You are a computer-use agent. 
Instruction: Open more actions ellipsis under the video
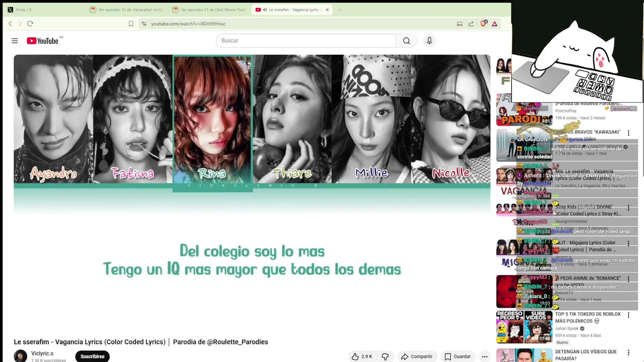pyautogui.click(x=485, y=356)
